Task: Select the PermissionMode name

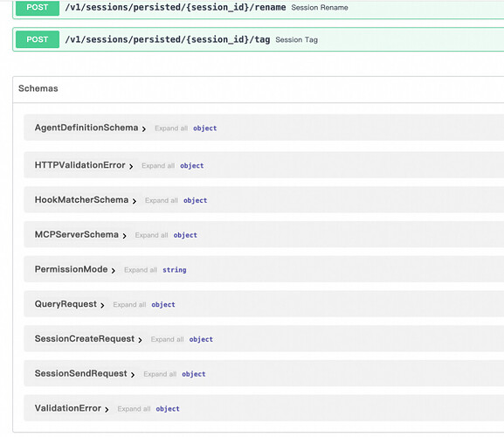Action: point(71,269)
